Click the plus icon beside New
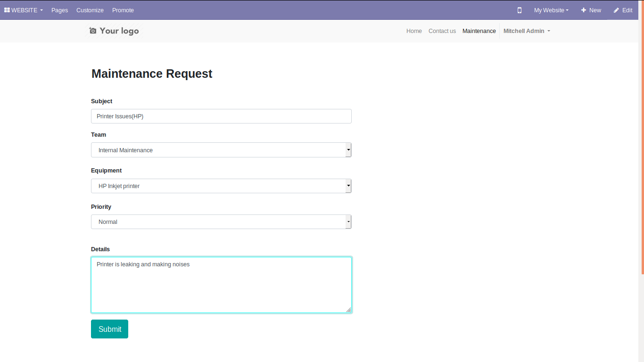 point(584,10)
